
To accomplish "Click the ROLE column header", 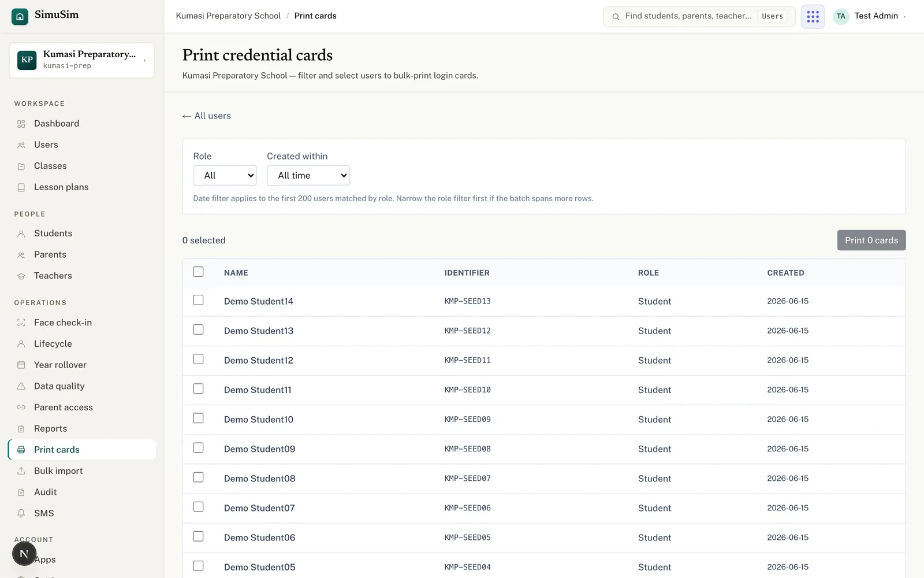I will click(649, 273).
